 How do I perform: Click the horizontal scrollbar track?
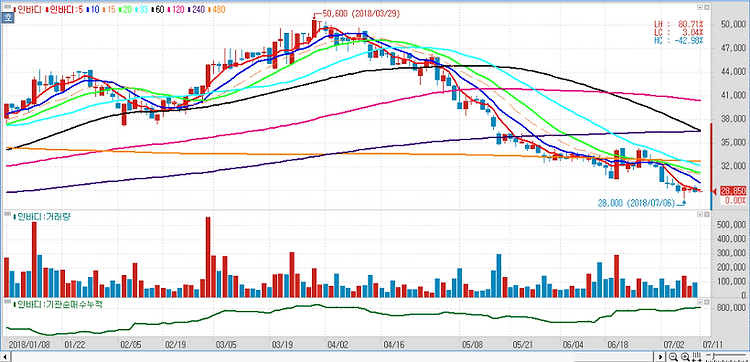tap(333, 357)
